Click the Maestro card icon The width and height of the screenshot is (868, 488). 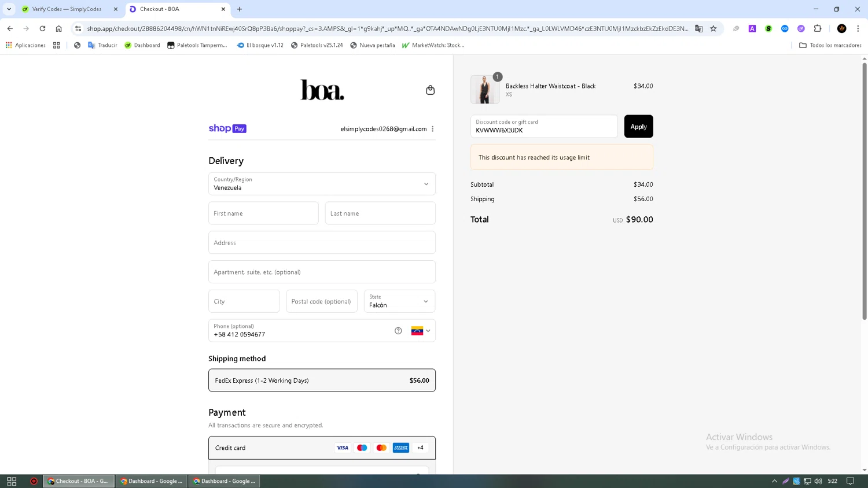(x=362, y=448)
